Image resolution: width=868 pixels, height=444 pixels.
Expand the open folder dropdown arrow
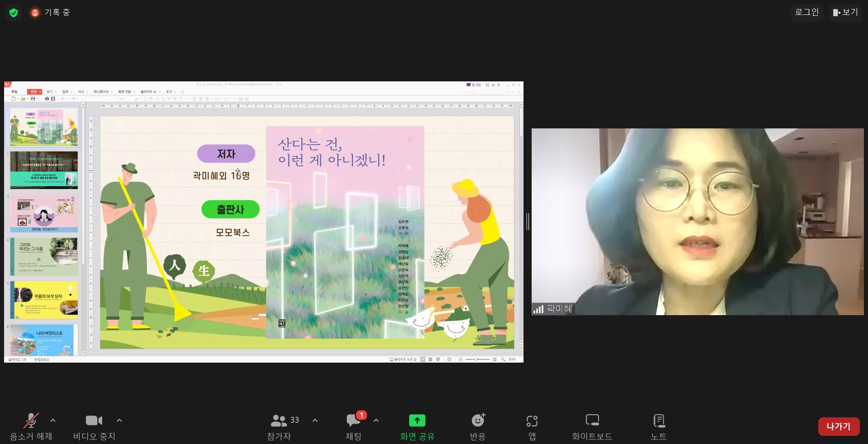click(x=28, y=99)
